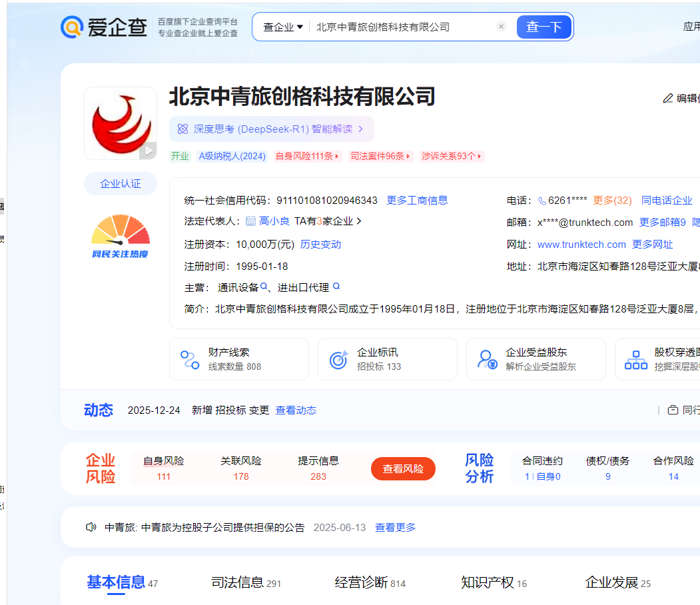Click credit code 911101081020946343
This screenshot has height=605, width=700.
327,201
